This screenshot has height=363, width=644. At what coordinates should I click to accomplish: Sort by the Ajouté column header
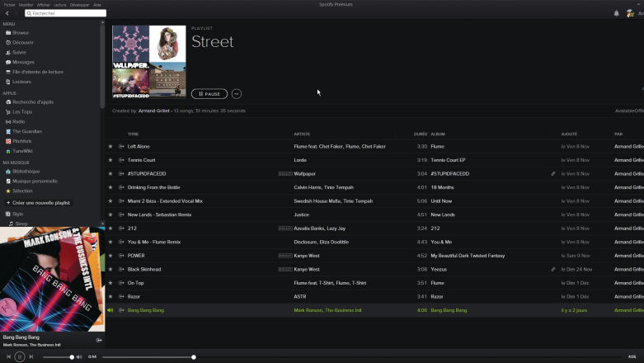(x=569, y=134)
